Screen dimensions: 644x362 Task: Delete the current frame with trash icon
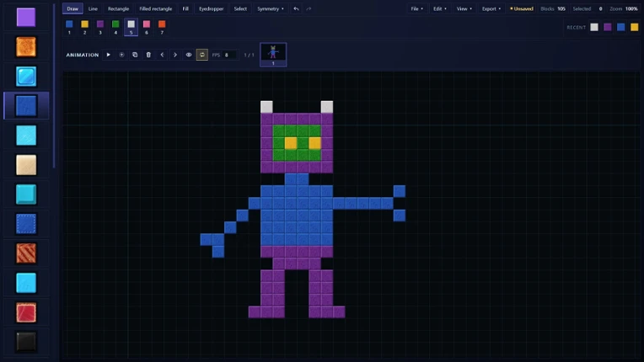[x=148, y=55]
